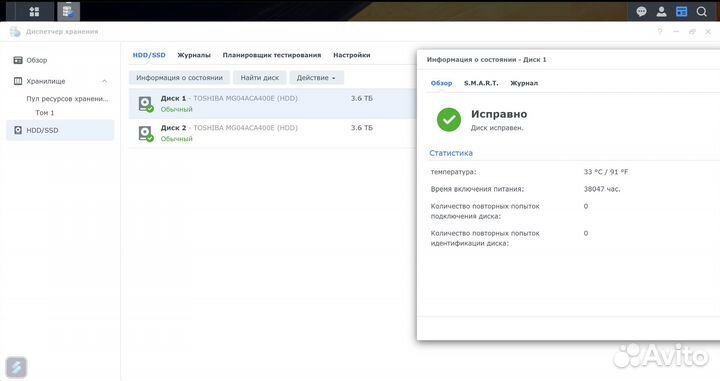Open the notifications chat bubble icon

click(641, 11)
